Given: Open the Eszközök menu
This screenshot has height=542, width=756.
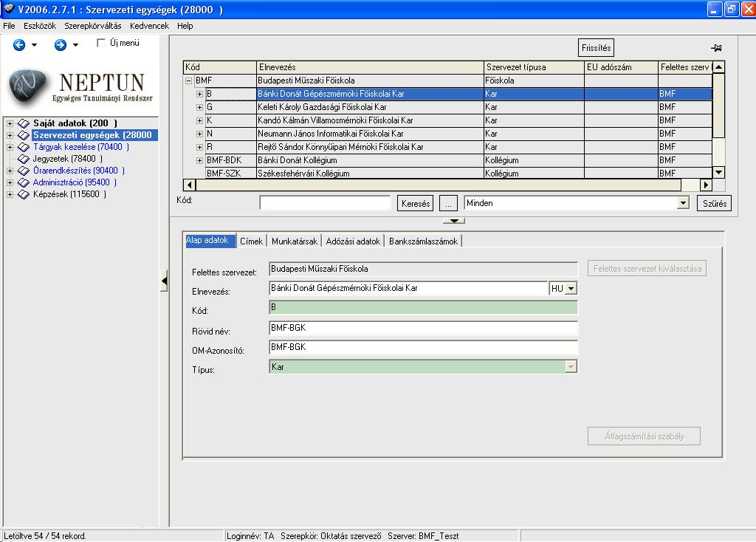Looking at the screenshot, I should point(40,26).
